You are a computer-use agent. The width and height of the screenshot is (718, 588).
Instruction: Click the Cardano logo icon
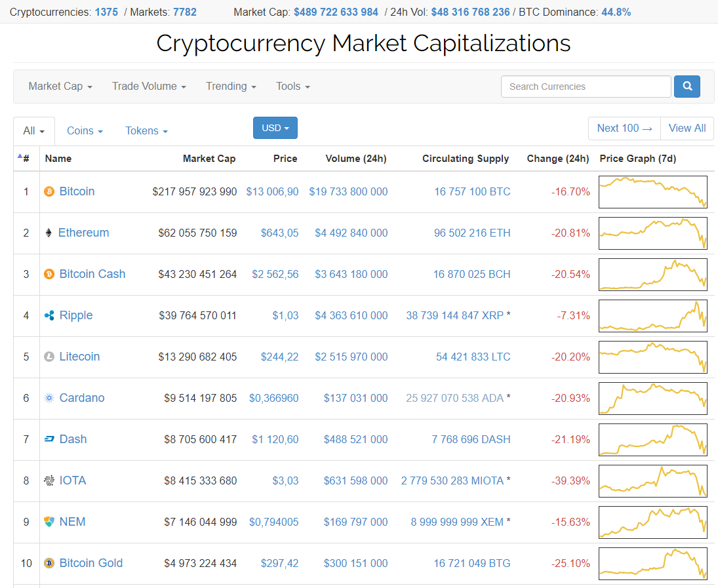[x=49, y=398]
